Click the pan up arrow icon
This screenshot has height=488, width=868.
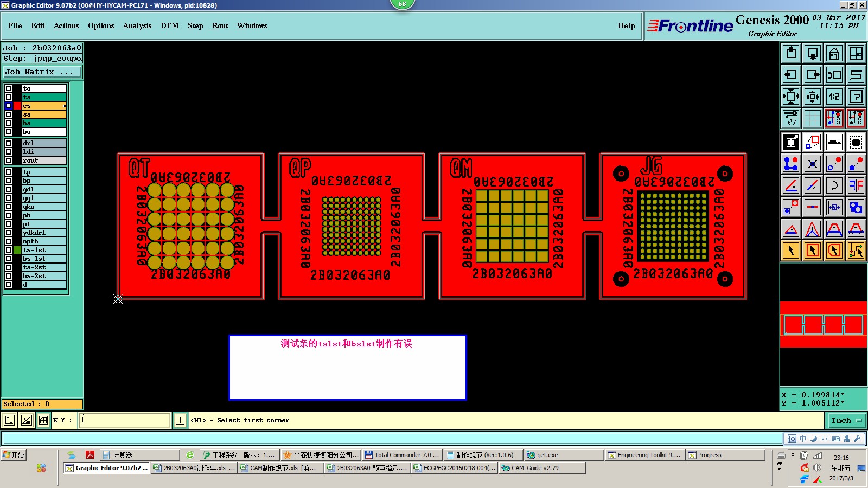791,53
